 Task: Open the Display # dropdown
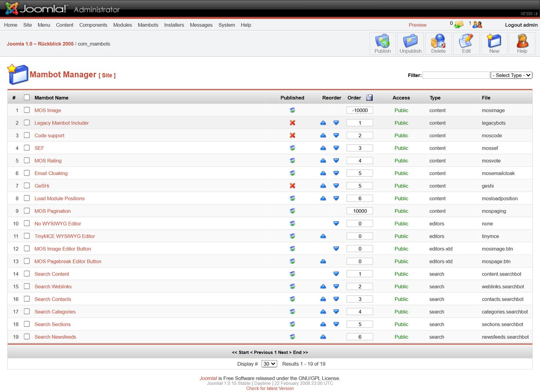269,364
